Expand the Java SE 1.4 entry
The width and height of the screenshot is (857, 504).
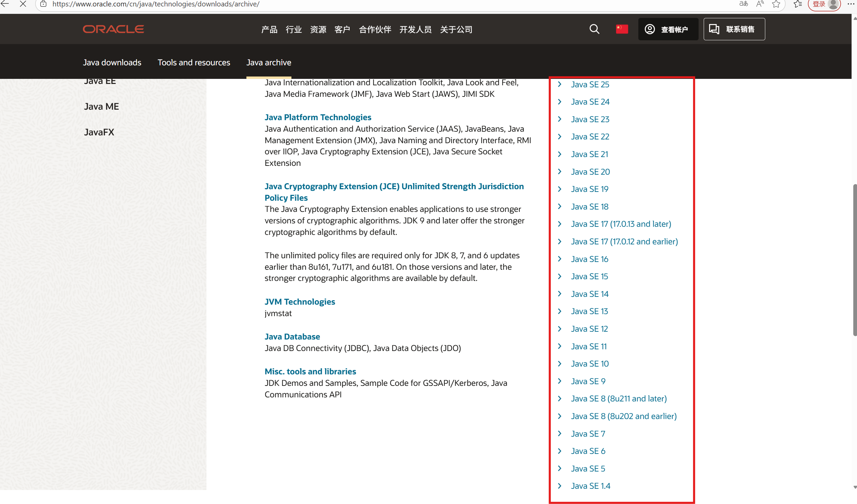tap(590, 486)
